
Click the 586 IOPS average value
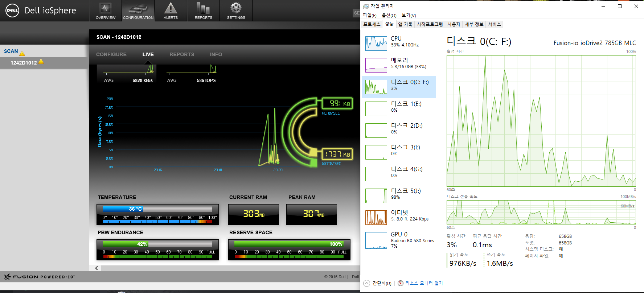pyautogui.click(x=206, y=81)
